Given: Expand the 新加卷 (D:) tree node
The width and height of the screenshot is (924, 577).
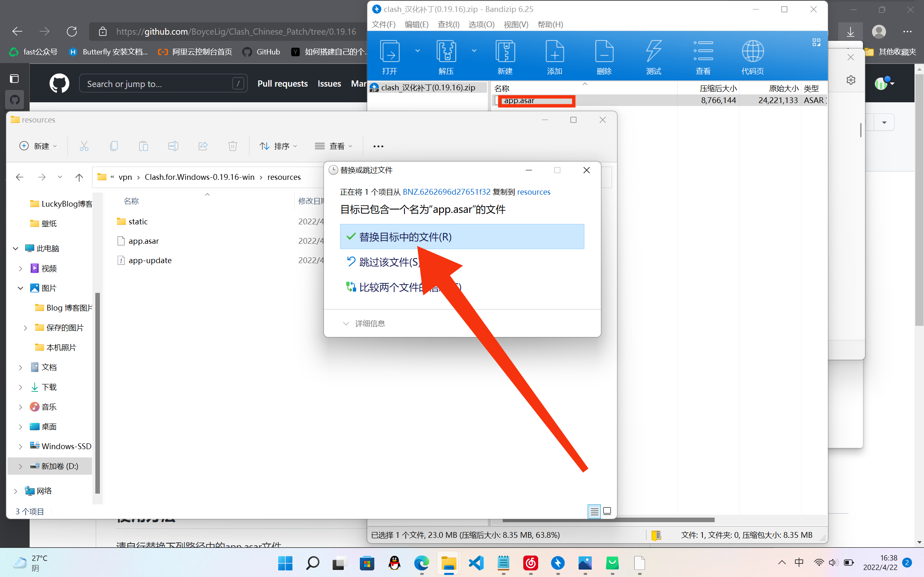Looking at the screenshot, I should click(20, 466).
